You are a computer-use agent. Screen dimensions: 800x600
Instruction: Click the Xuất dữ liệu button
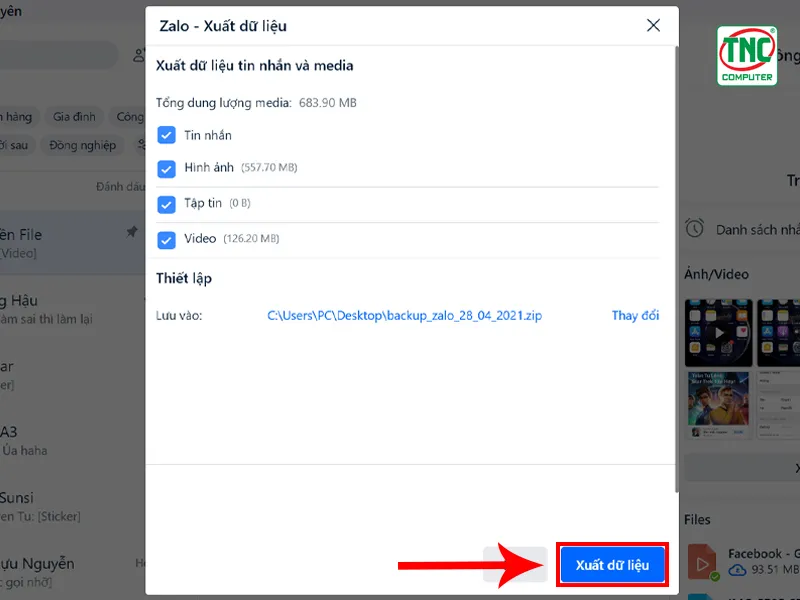tap(612, 565)
